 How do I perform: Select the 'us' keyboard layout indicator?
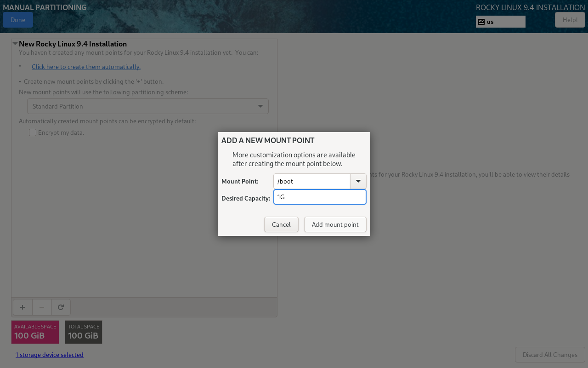501,22
